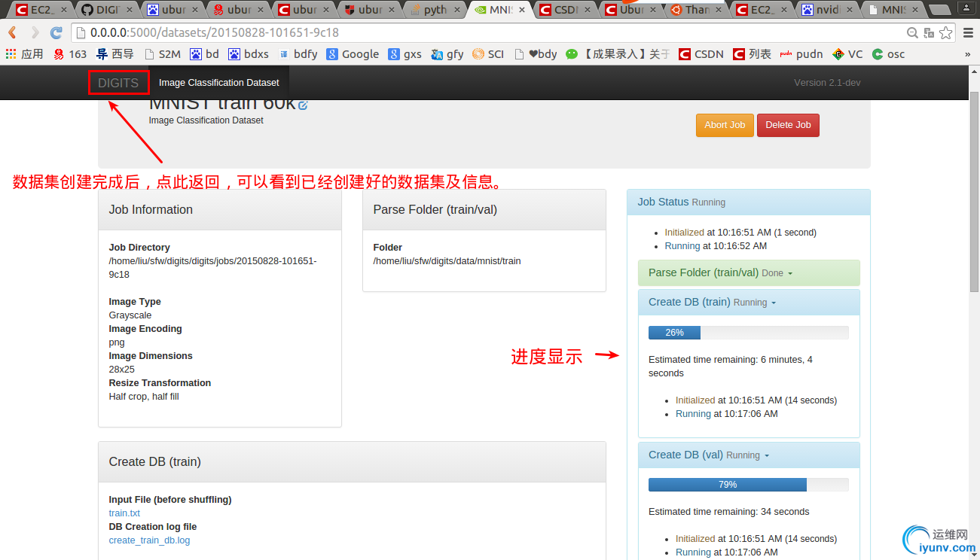This screenshot has height=560, width=980.
Task: Switch to the pyth browser tab
Action: (429, 10)
